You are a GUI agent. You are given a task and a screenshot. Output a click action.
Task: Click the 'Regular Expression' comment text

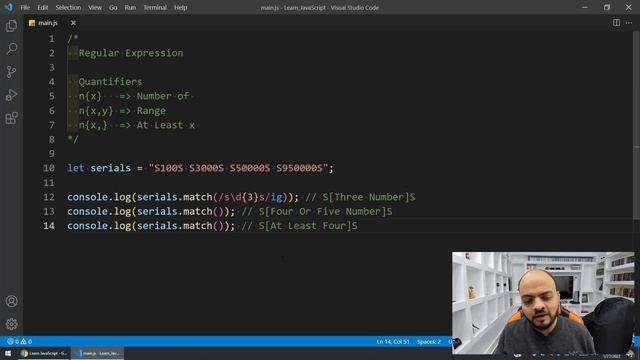131,53
